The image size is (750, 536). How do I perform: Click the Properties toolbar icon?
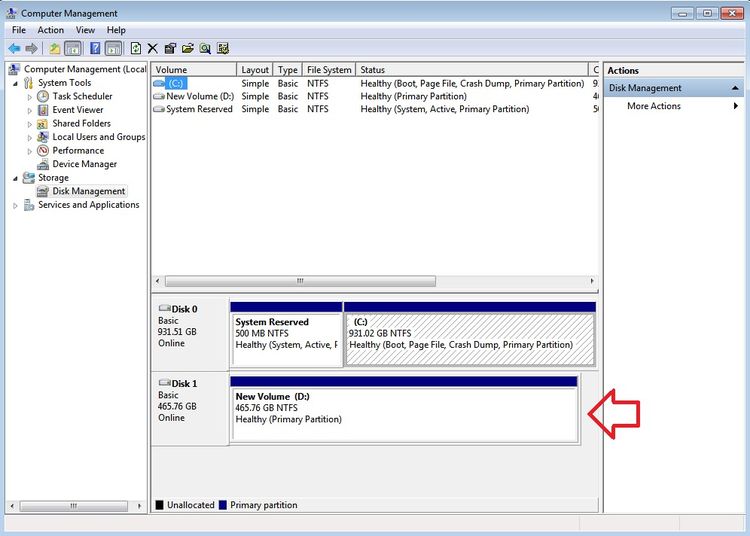tap(170, 48)
